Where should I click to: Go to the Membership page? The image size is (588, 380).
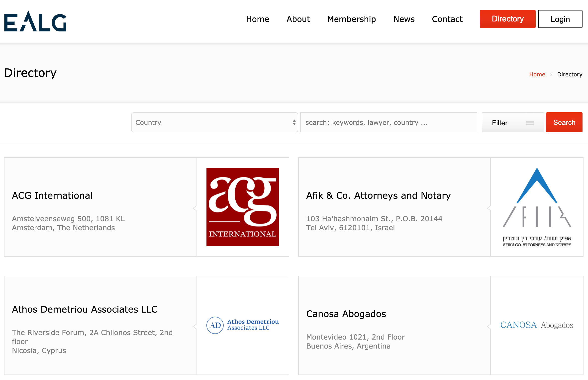click(352, 19)
